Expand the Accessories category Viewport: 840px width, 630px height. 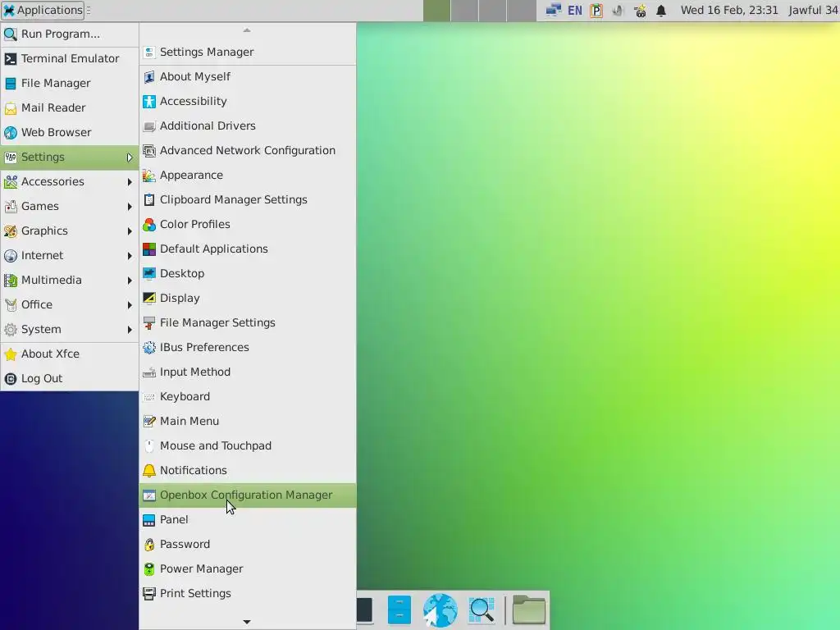point(70,182)
